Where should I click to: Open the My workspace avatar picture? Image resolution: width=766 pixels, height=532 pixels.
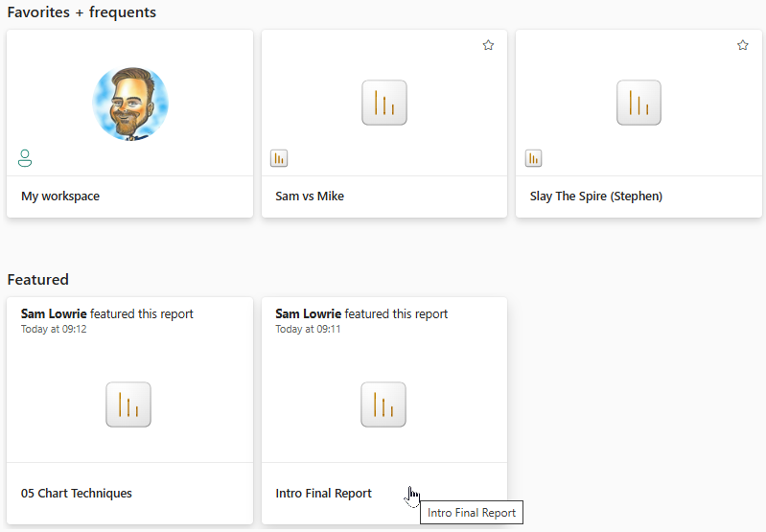click(x=130, y=104)
